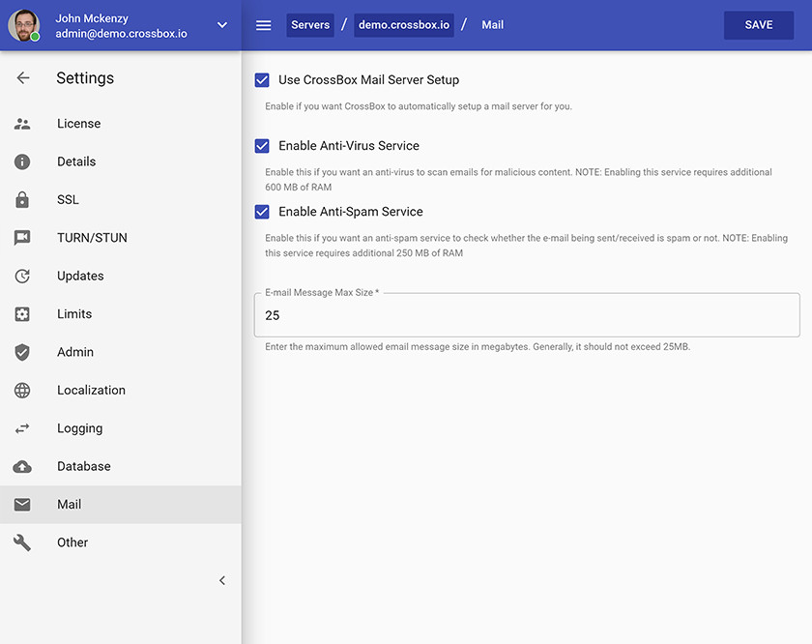Viewport: 812px width, 644px height.
Task: Click the Localization globe icon
Action: [22, 390]
